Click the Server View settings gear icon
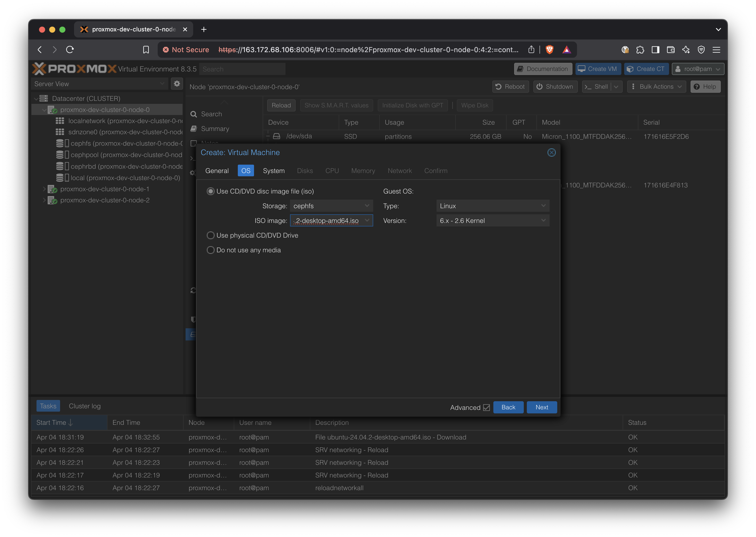The height and width of the screenshot is (537, 756). (177, 84)
